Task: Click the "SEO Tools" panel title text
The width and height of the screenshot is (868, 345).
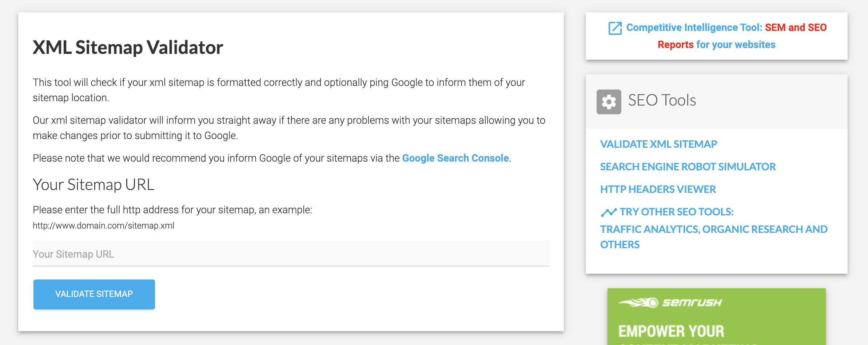Action: (x=662, y=100)
